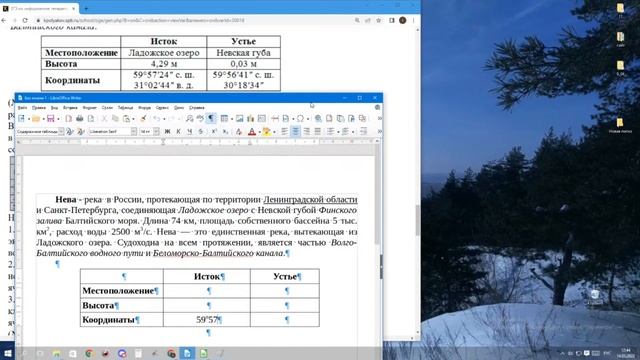Click the Chrome reload page button

[x=25, y=20]
